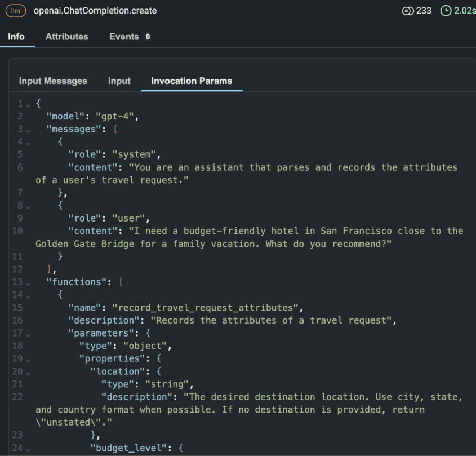The image size is (476, 456).
Task: Select the Invocation Params tab
Action: point(191,81)
